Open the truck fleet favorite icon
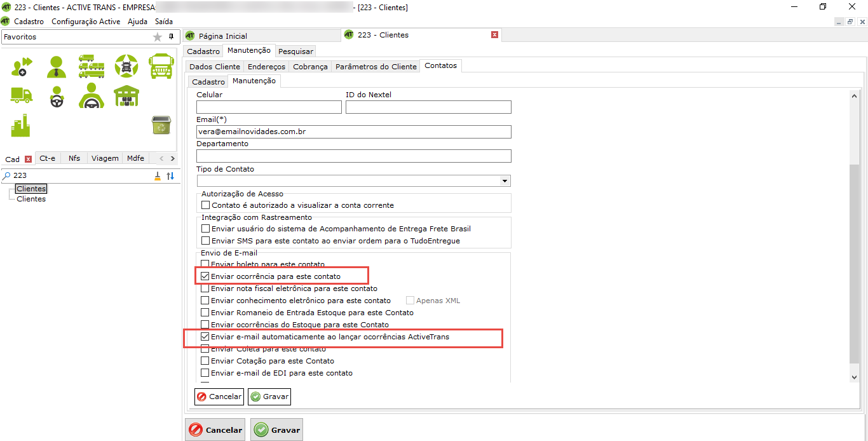 tap(92, 65)
